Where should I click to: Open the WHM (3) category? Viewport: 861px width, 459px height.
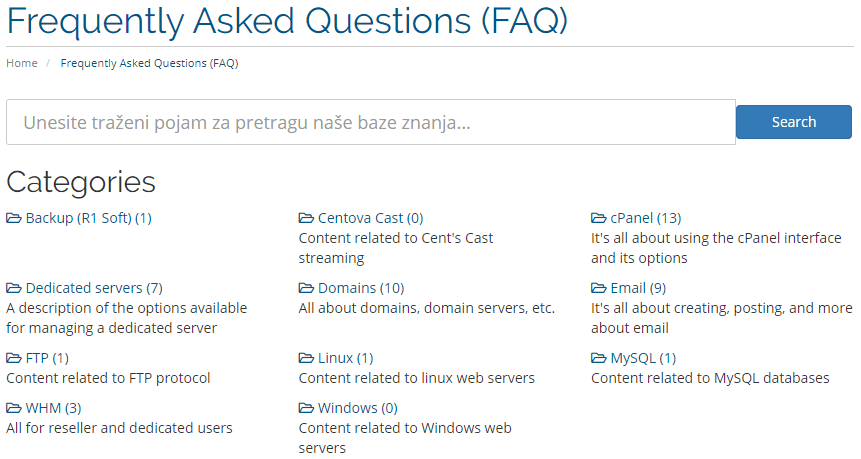pyautogui.click(x=53, y=408)
